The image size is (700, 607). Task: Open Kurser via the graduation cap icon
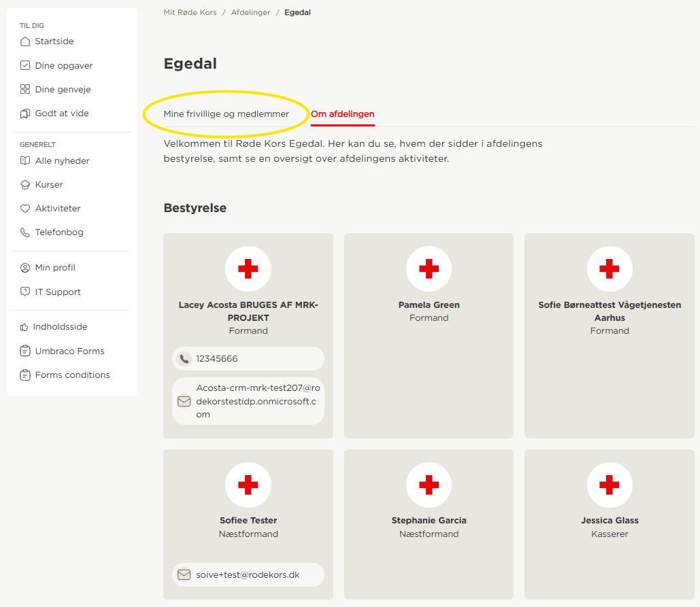click(x=25, y=185)
